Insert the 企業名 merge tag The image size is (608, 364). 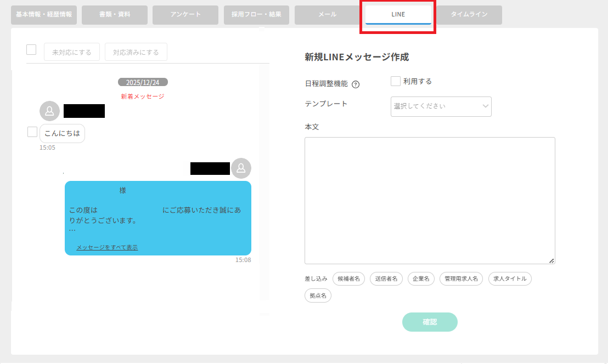tap(421, 278)
